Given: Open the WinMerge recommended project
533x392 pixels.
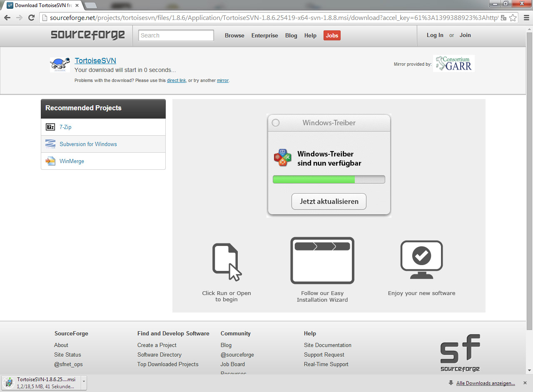Looking at the screenshot, I should [72, 161].
